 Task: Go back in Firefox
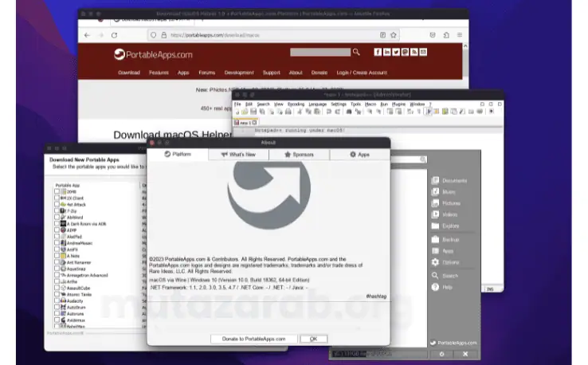pyautogui.click(x=87, y=35)
